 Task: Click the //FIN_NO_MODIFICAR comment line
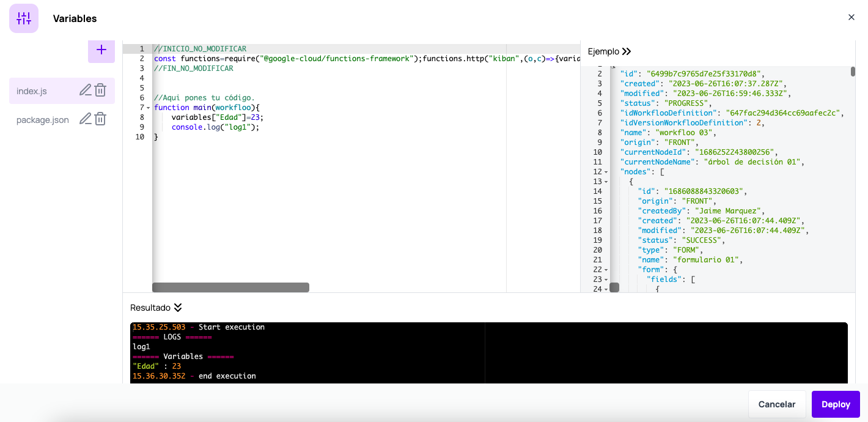click(x=194, y=68)
